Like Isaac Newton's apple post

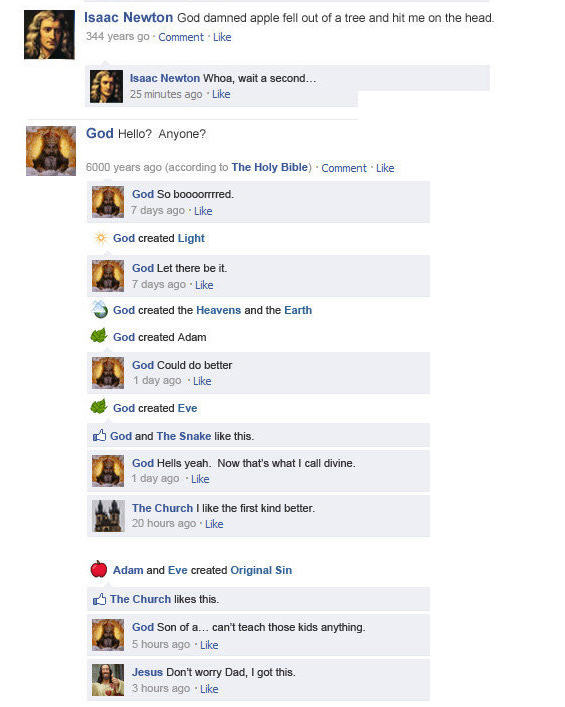[x=222, y=37]
